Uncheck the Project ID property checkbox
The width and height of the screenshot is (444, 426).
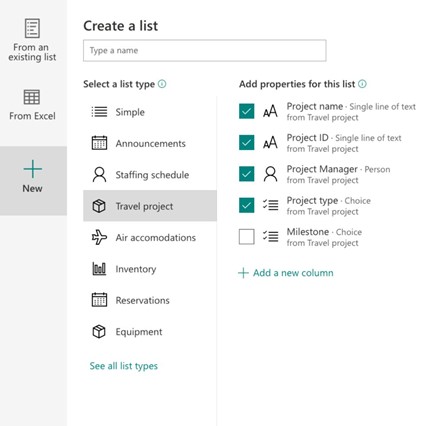[247, 143]
